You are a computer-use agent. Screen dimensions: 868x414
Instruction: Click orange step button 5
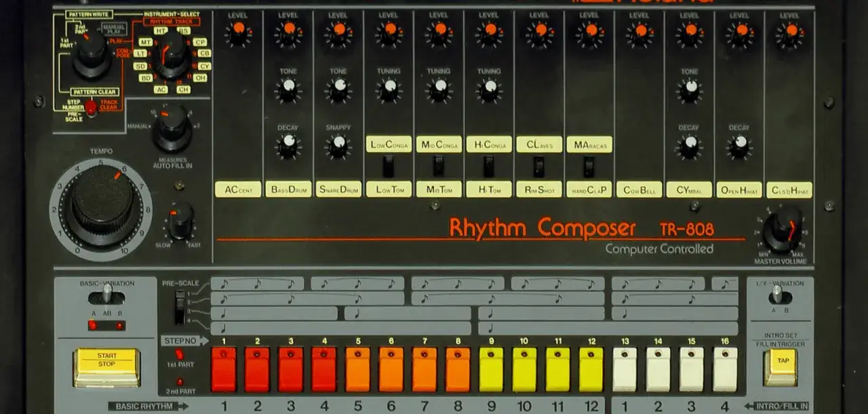click(x=357, y=370)
